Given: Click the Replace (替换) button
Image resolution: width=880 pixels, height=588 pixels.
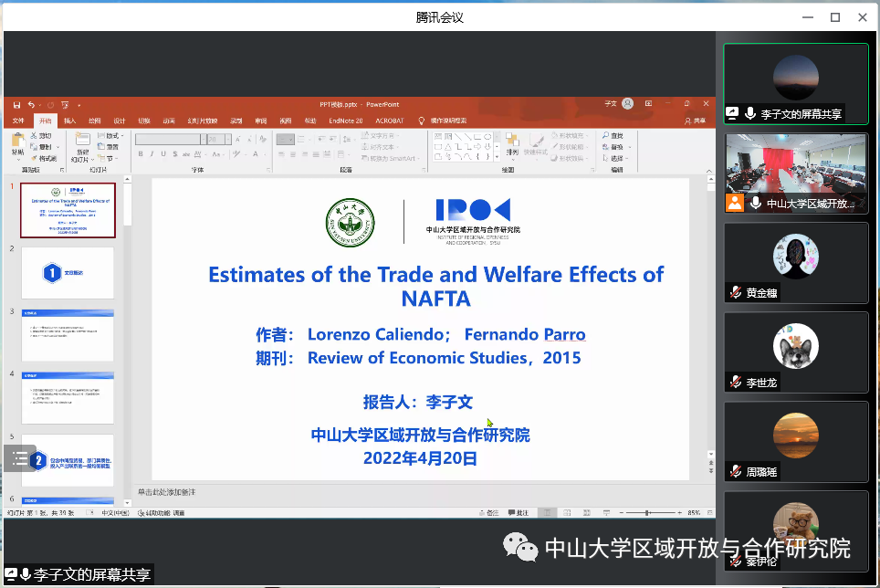Looking at the screenshot, I should click(617, 147).
